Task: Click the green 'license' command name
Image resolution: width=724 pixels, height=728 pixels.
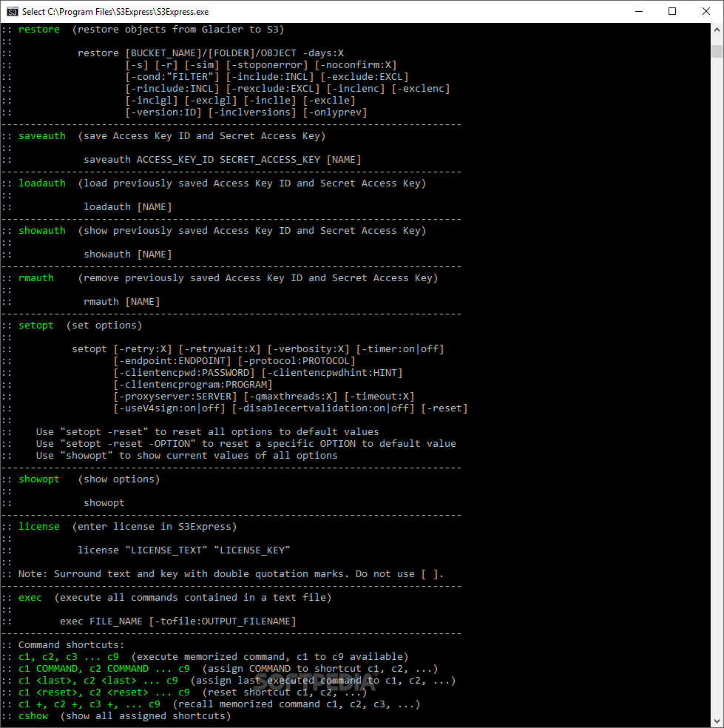Action: (x=39, y=527)
